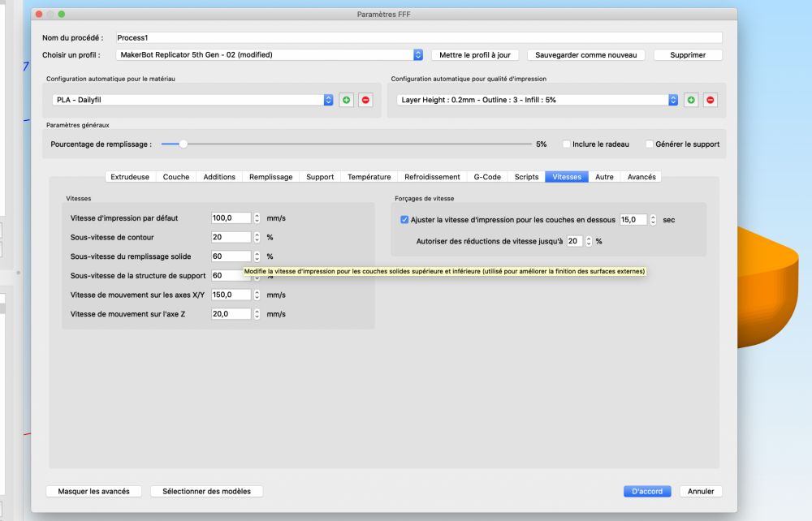Click stepper for allowed speed reduction percent

point(589,242)
